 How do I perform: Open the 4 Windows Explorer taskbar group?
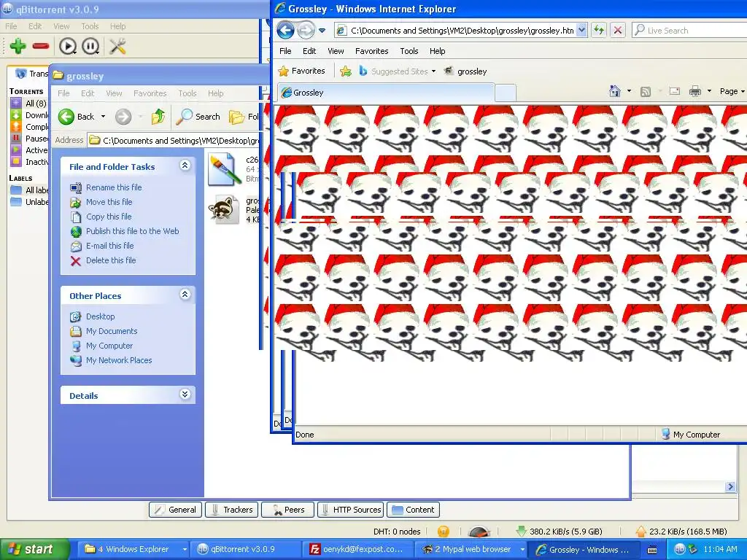pos(135,550)
